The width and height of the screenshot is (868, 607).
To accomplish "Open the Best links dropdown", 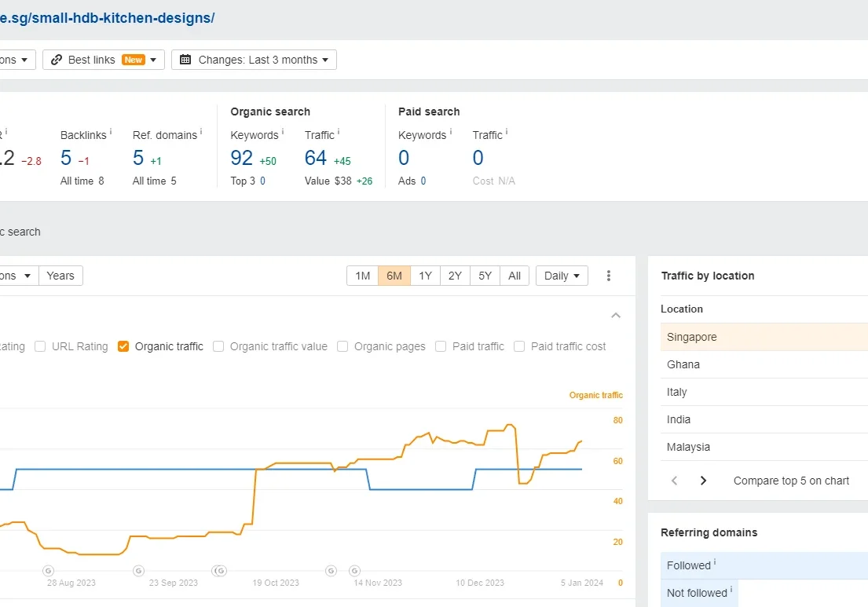I will tap(104, 60).
